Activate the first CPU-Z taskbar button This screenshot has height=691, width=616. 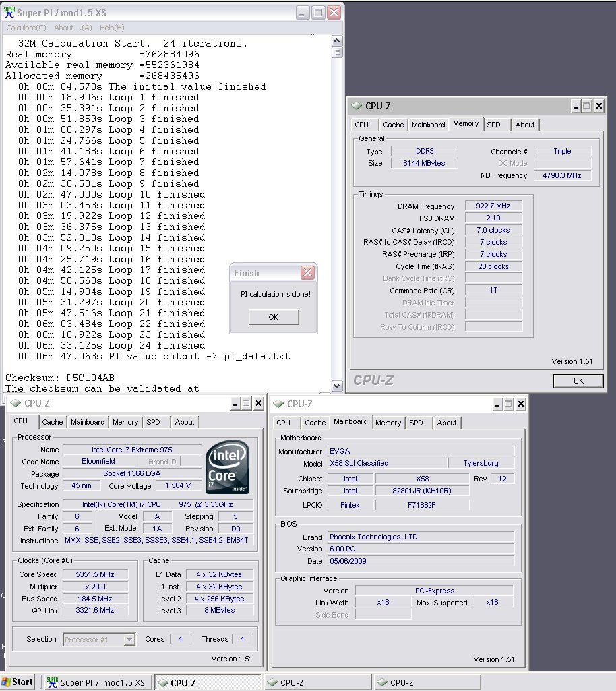tap(208, 683)
